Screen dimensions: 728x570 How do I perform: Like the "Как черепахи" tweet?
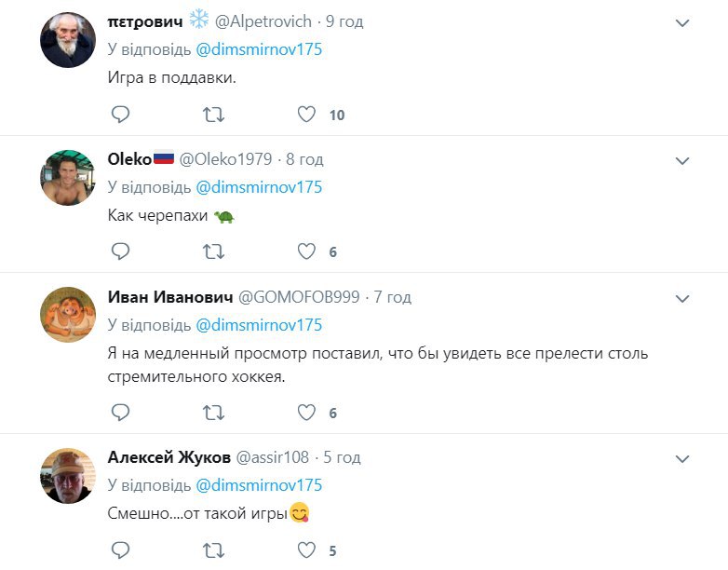point(306,251)
